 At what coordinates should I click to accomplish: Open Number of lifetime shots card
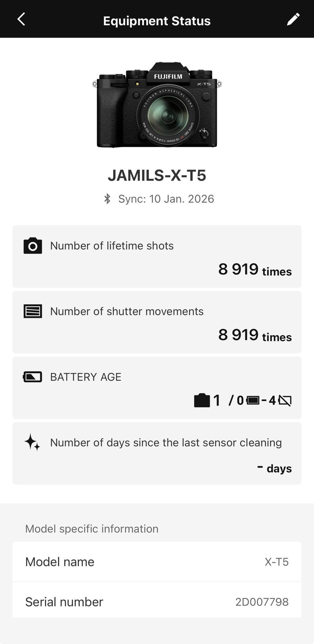(x=157, y=256)
